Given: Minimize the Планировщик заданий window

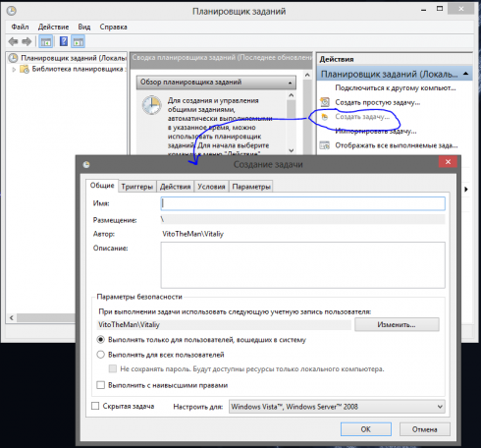Looking at the screenshot, I should (x=424, y=10).
